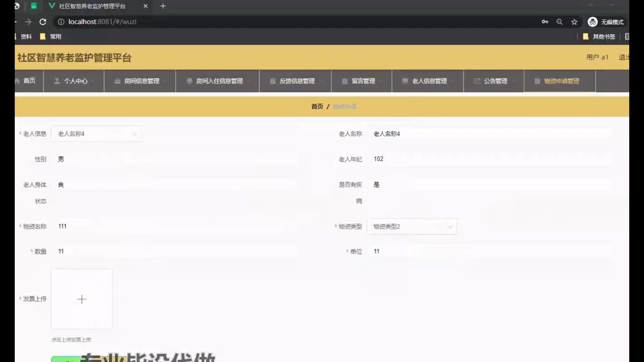The image size is (644, 362).
Task: Click the 发票上传 plus upload box
Action: [82, 299]
